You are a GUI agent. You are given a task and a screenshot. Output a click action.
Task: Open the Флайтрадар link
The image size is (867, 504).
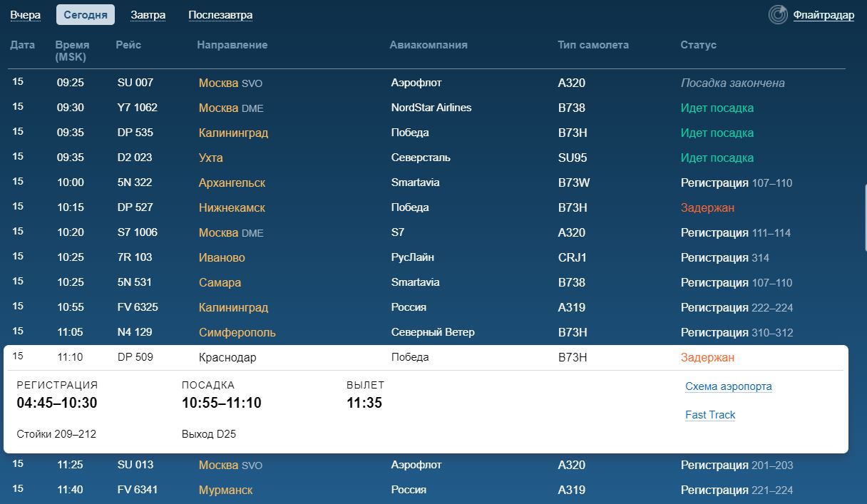coord(823,16)
